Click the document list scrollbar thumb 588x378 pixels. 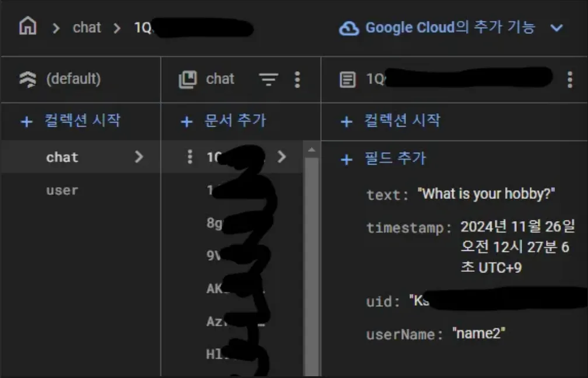point(311,267)
